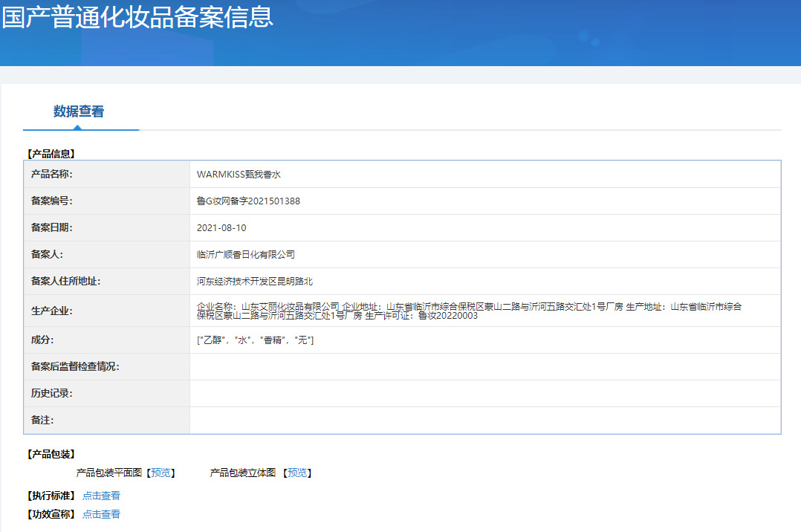Select address 河东经济技术开发区昆明路北
This screenshot has width=801, height=532.
pyautogui.click(x=254, y=281)
